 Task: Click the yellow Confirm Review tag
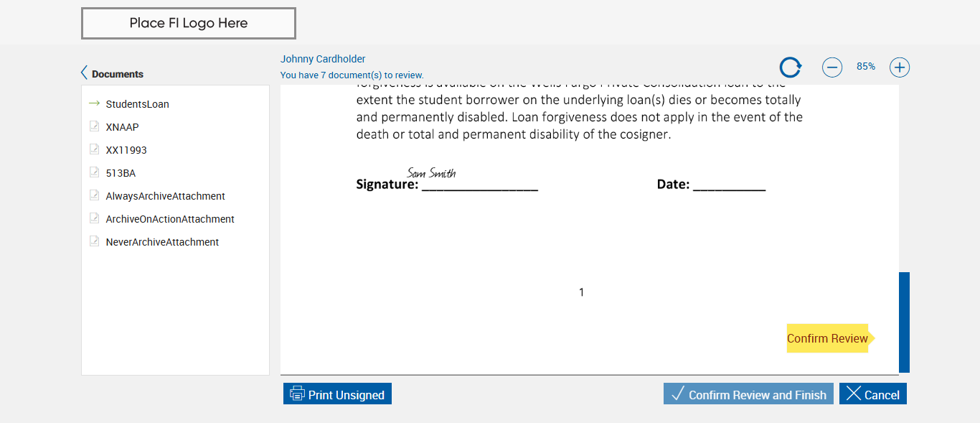click(827, 338)
